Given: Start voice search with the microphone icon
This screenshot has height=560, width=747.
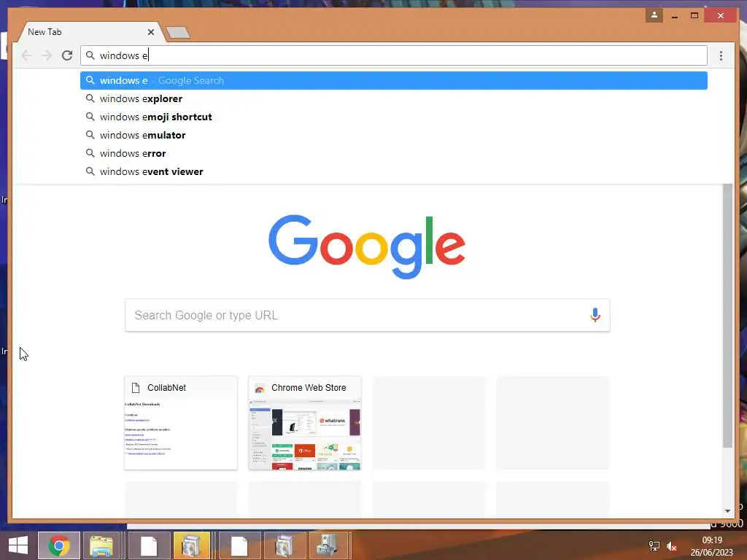Looking at the screenshot, I should [595, 315].
